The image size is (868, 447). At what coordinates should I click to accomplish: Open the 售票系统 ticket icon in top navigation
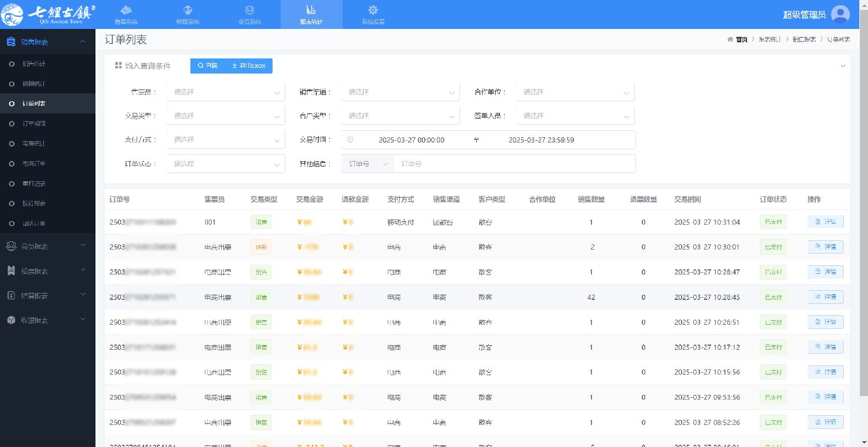127,10
